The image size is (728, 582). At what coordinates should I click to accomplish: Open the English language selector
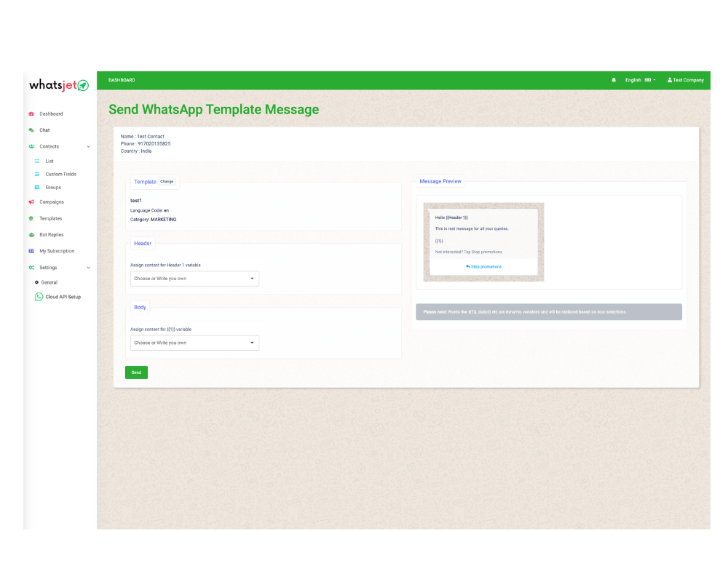pyautogui.click(x=640, y=80)
